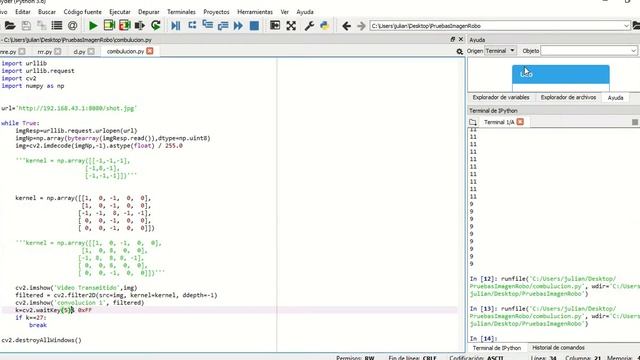Open the Ver menu
Viewport: 640px width, 360px height.
coord(284,12)
